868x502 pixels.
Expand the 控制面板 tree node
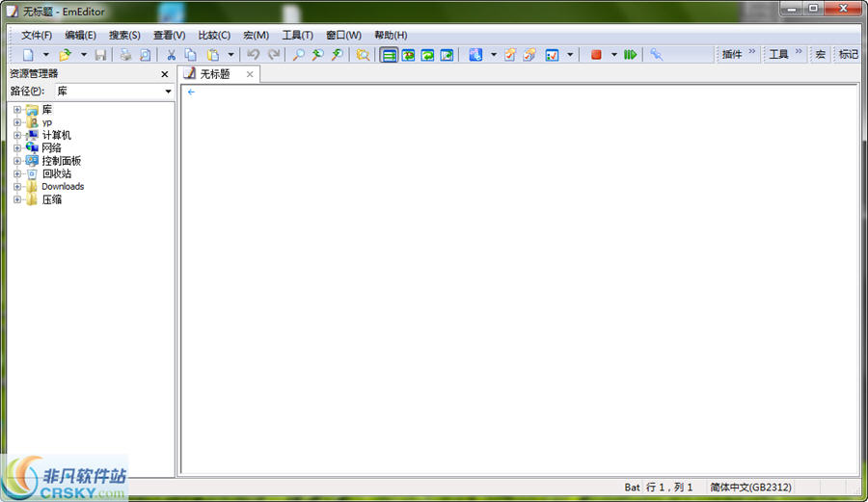point(17,161)
